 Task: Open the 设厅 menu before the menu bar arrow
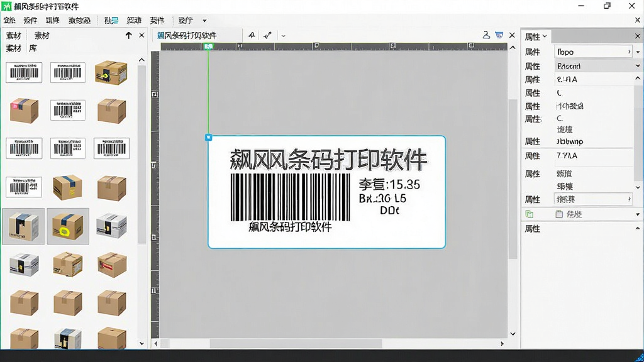tap(186, 20)
